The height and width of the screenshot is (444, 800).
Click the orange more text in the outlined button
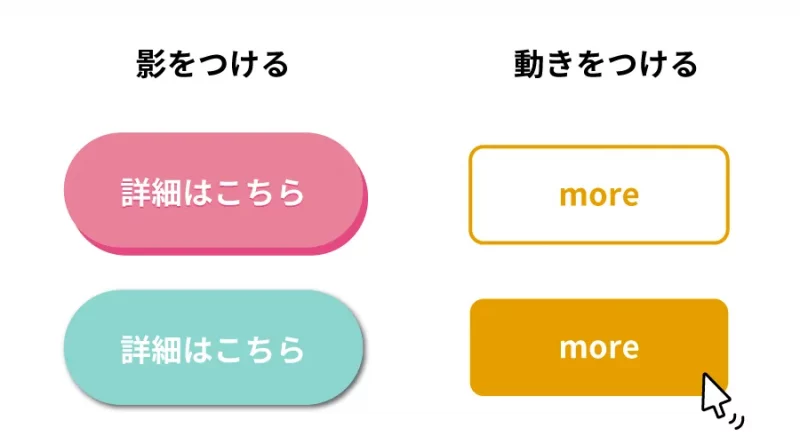(x=598, y=194)
